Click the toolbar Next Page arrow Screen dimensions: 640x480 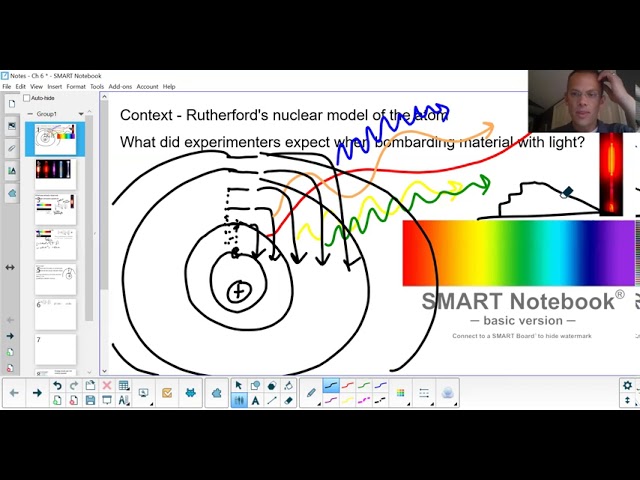coord(37,393)
